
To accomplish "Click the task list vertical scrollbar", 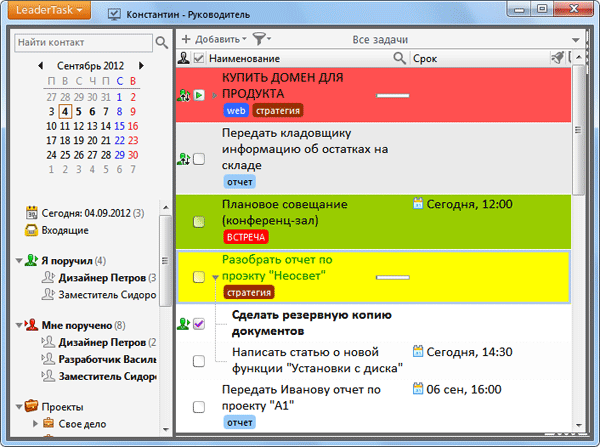I will (x=578, y=130).
